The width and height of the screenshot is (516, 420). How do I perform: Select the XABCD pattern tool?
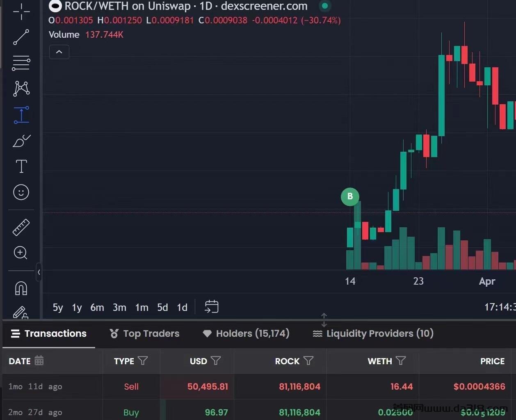21,88
